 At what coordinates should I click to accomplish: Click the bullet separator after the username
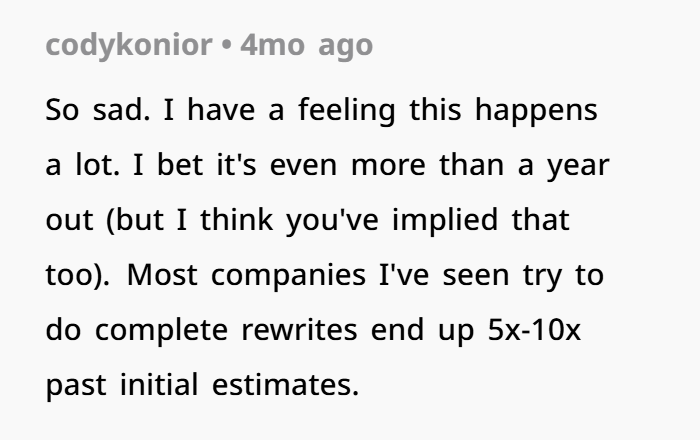coord(226,46)
